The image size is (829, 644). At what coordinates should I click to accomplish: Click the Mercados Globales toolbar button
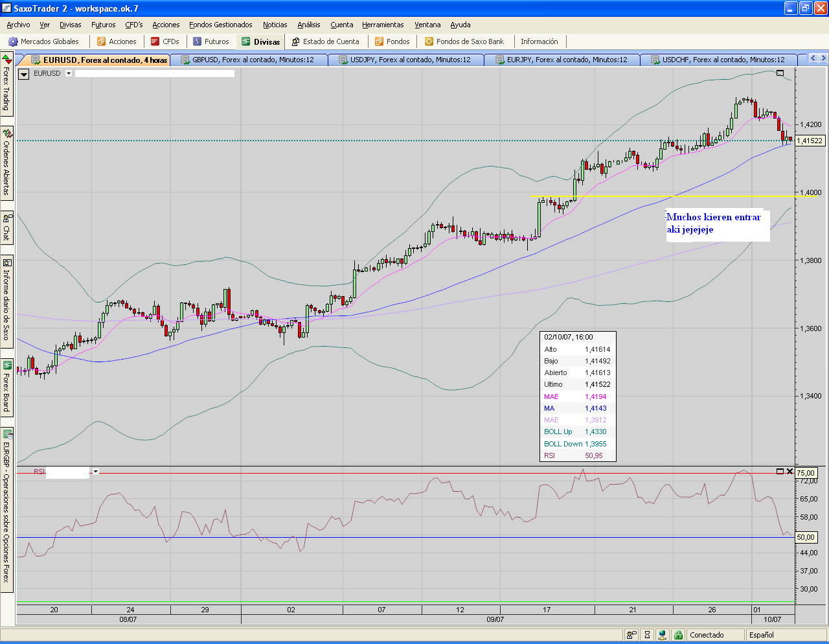pyautogui.click(x=43, y=41)
